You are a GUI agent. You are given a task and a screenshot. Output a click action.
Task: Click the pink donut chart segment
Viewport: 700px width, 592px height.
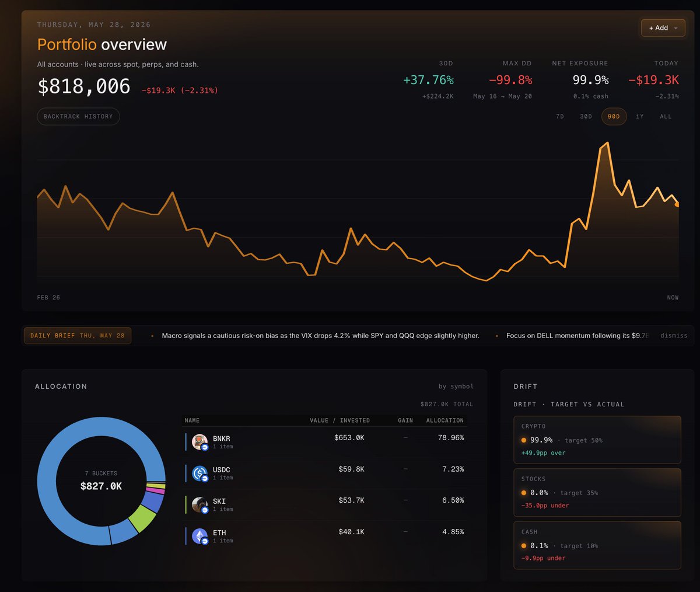156,491
